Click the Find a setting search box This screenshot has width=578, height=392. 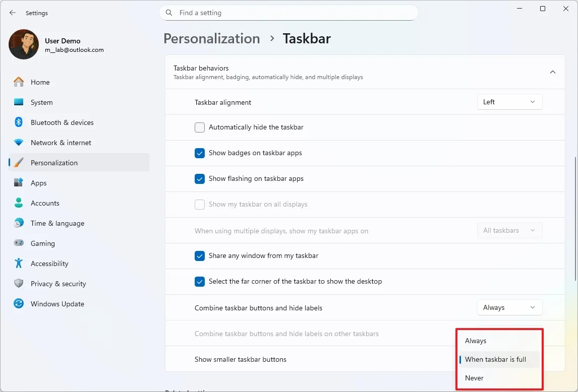tap(288, 13)
